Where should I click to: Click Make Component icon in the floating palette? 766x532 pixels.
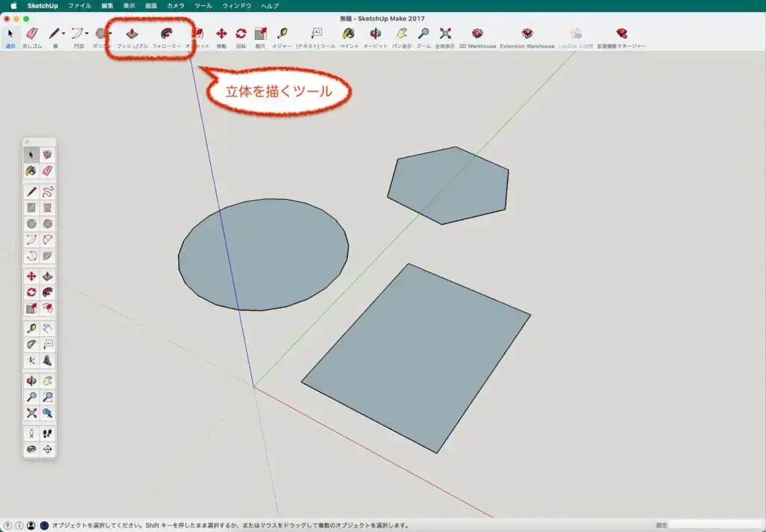coord(47,155)
